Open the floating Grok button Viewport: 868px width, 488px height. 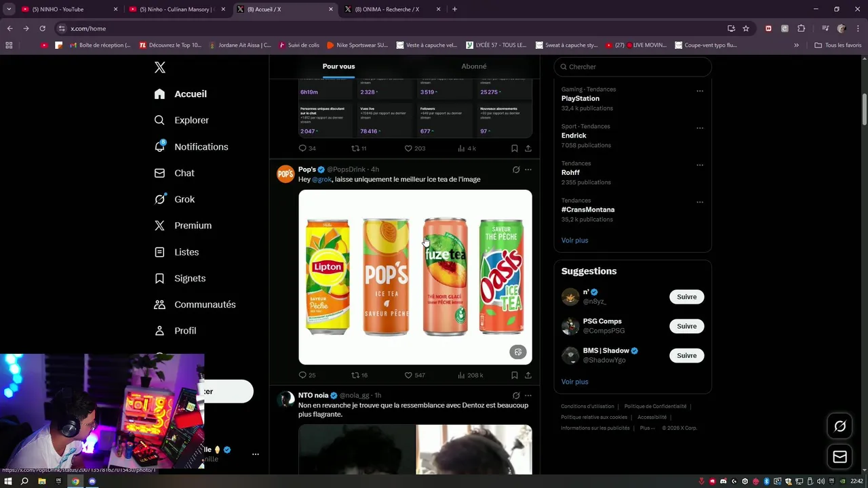pos(840,426)
